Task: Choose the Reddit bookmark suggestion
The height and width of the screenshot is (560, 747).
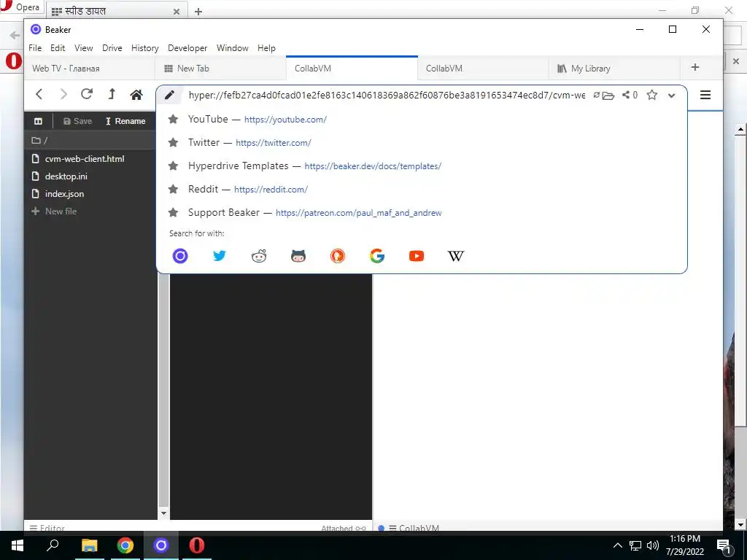Action: 422,189
